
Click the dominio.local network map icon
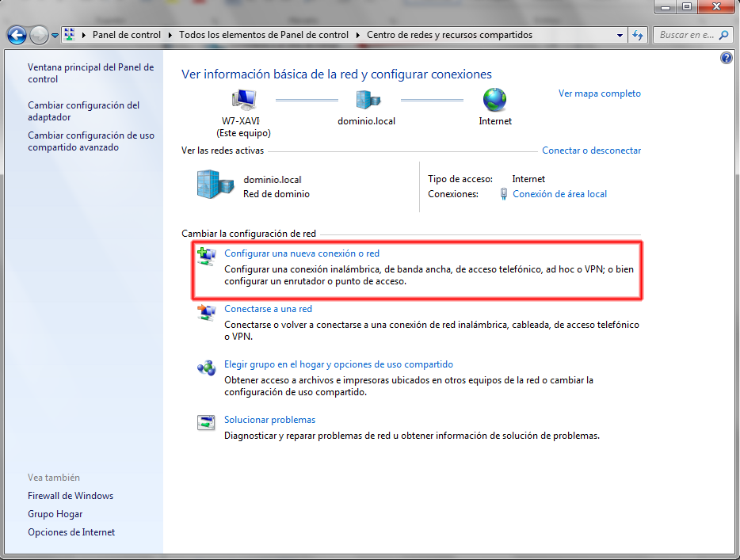pyautogui.click(x=368, y=100)
